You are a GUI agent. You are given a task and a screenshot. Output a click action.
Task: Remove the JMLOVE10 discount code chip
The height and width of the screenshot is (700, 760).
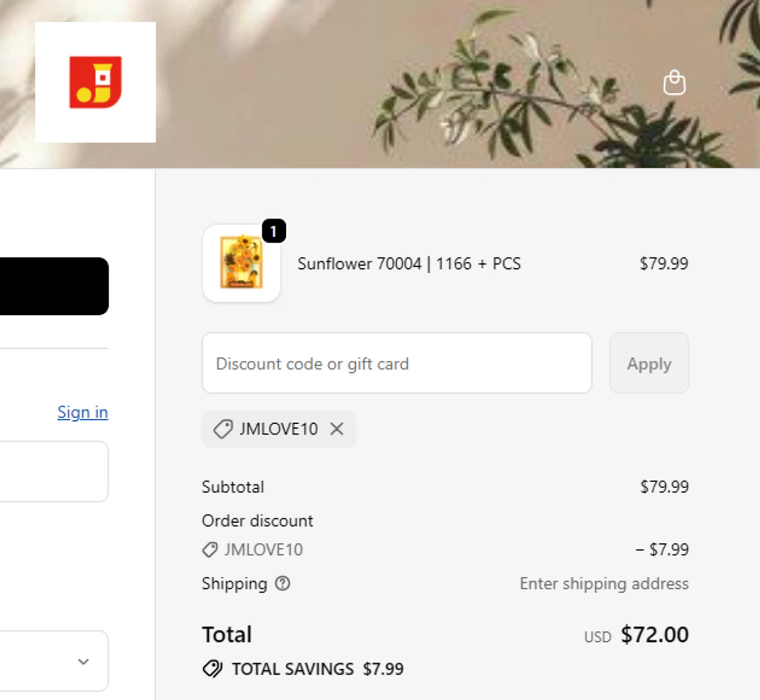pos(337,429)
